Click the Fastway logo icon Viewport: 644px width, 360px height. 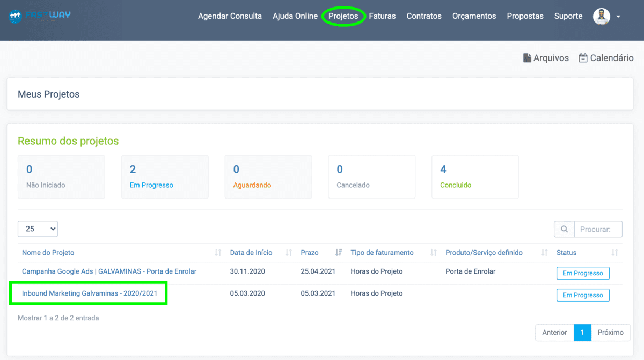[15, 16]
